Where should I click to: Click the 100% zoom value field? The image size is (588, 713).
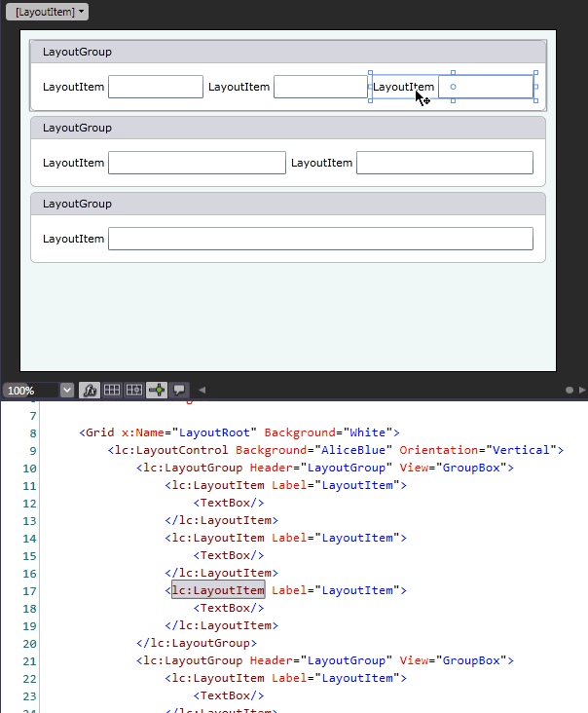(x=29, y=390)
